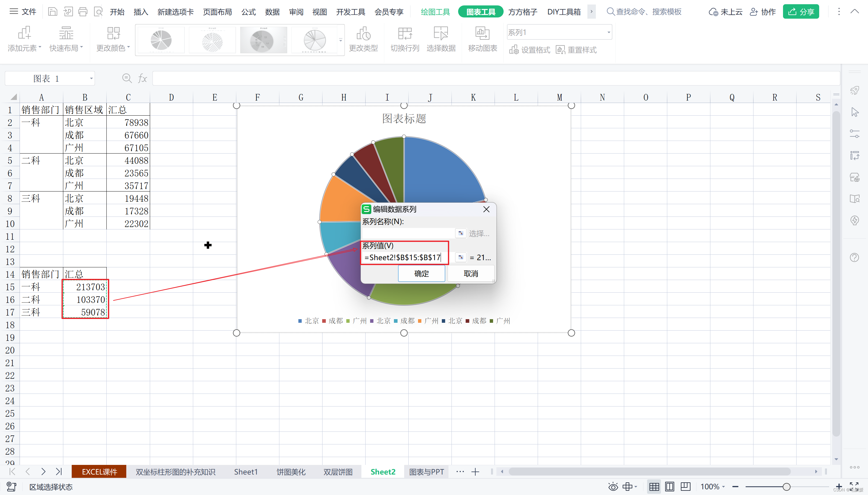Switch to normal view in status bar

[654, 487]
